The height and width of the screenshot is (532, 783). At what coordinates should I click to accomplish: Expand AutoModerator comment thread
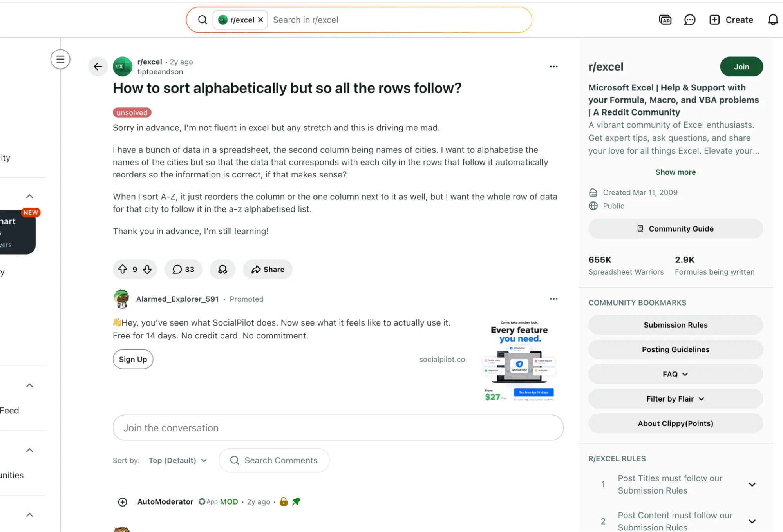(123, 502)
